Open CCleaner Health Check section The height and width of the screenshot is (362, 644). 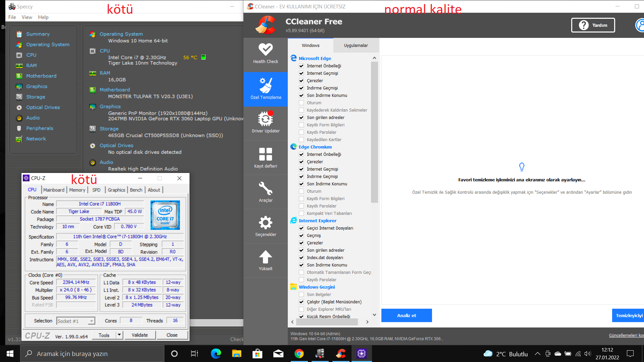tap(265, 54)
